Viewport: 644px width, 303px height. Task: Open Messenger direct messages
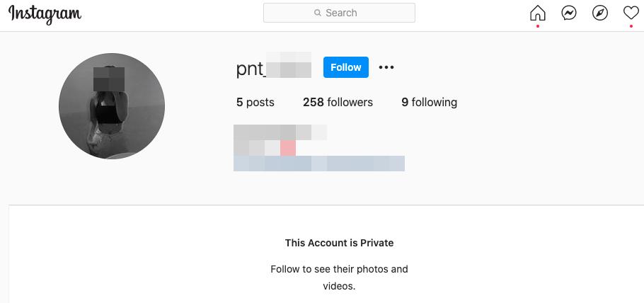point(569,13)
